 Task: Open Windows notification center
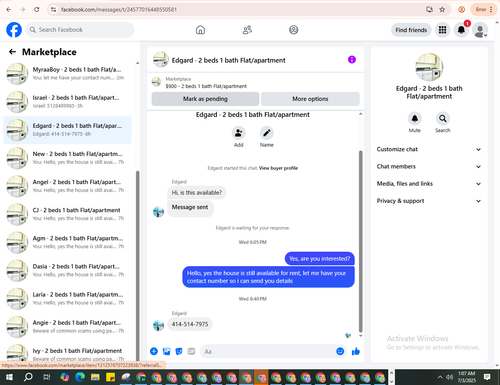(487, 377)
